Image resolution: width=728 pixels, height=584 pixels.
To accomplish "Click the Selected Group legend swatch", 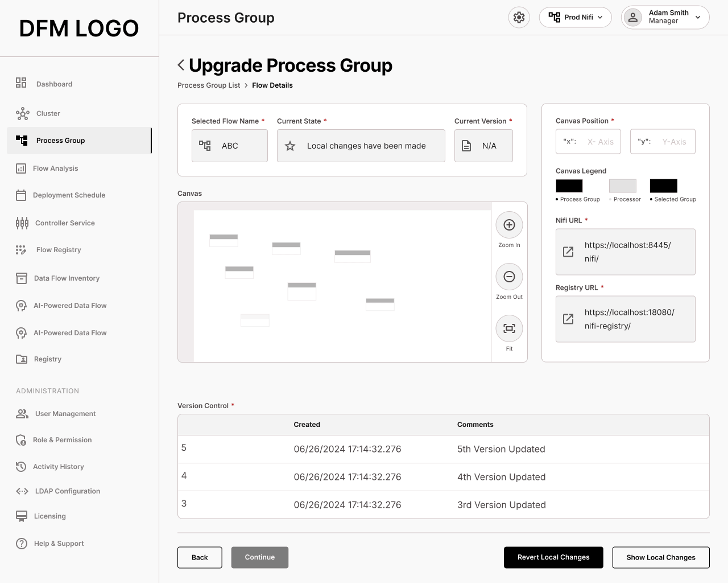I will tap(664, 186).
